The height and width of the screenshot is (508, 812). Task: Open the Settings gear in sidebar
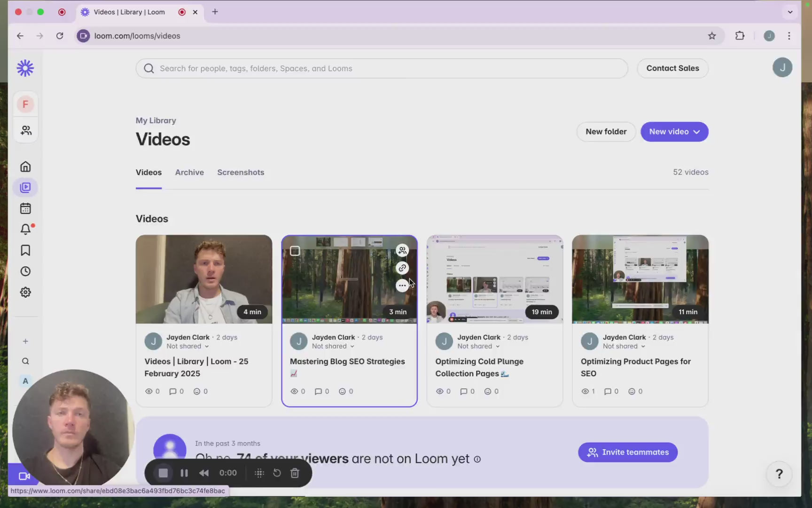click(25, 292)
